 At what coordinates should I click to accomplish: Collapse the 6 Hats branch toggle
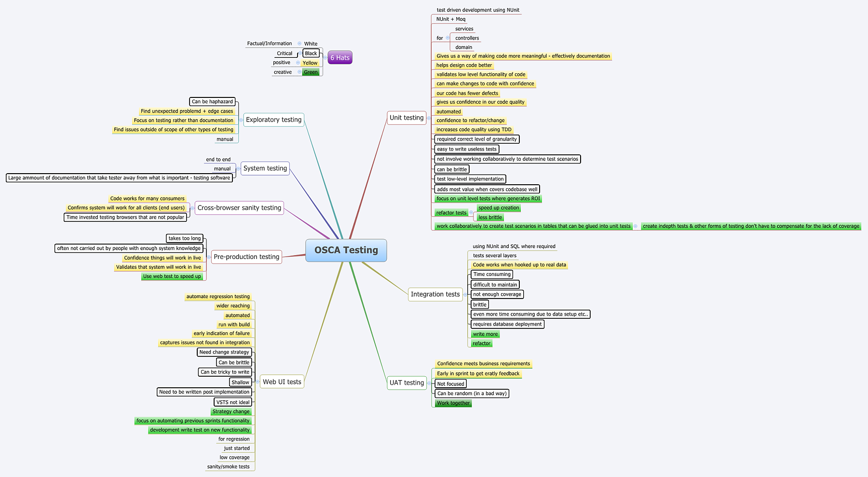pos(325,58)
